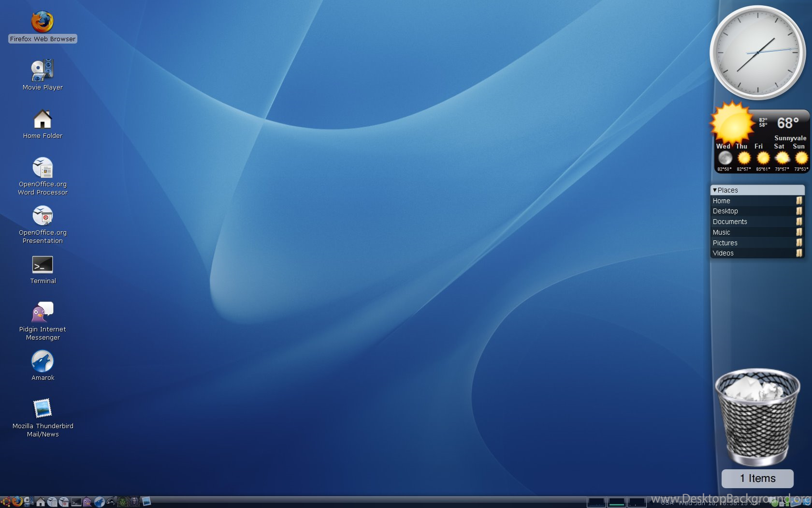Click the trash can widget

coord(757,417)
